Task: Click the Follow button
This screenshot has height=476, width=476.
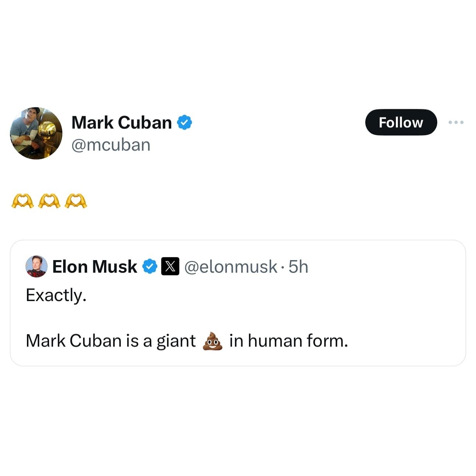Action: point(401,122)
